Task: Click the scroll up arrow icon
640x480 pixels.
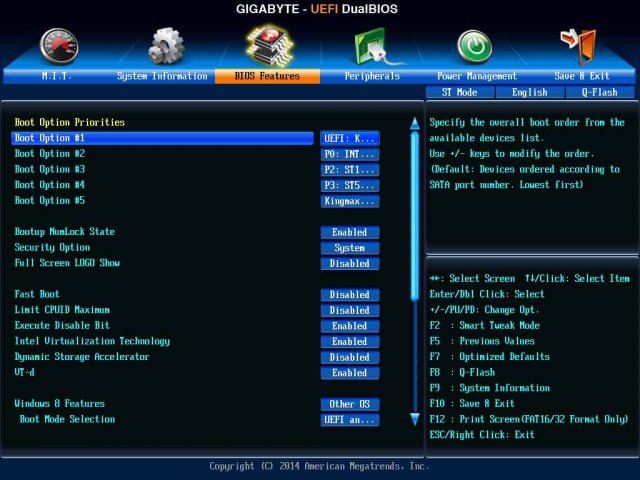Action: (414, 123)
